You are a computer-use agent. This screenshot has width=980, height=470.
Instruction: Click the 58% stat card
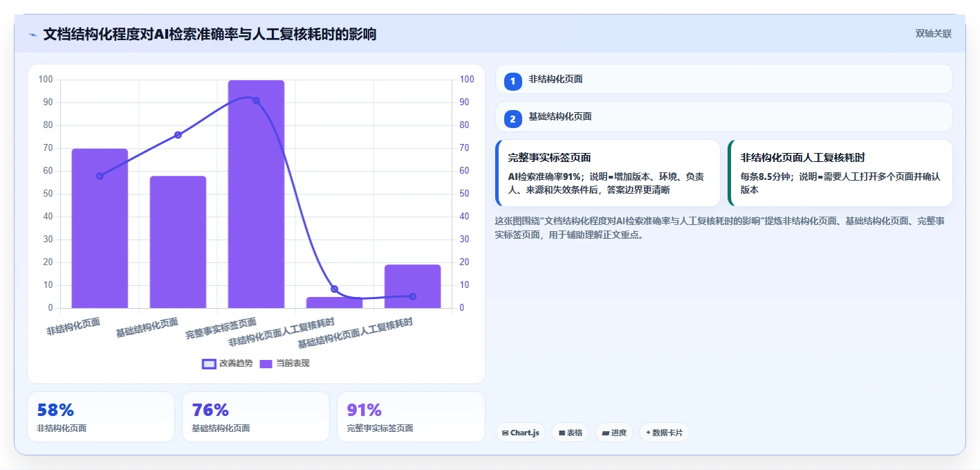[101, 417]
